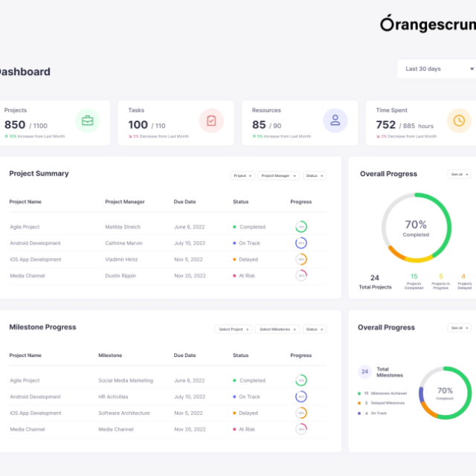Click Agile Project progress circle in Project Summary

coord(301,227)
